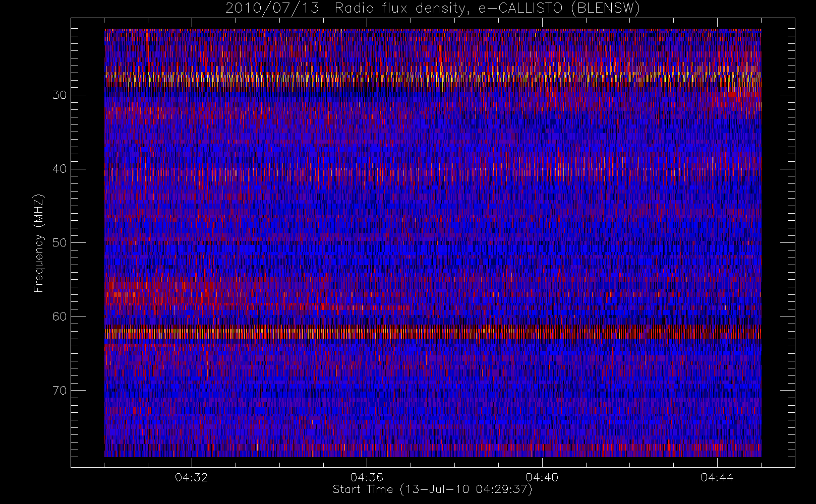This screenshot has width=816, height=504.
Task: Click the plot title mentioning e-CALLISTO (BLENSW)
Action: (433, 9)
